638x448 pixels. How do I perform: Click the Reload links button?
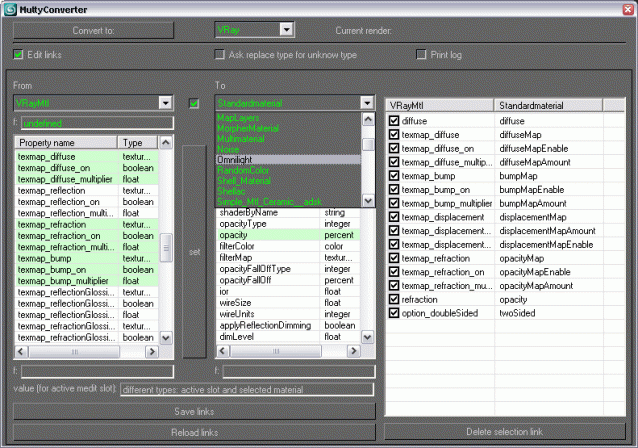point(194,432)
